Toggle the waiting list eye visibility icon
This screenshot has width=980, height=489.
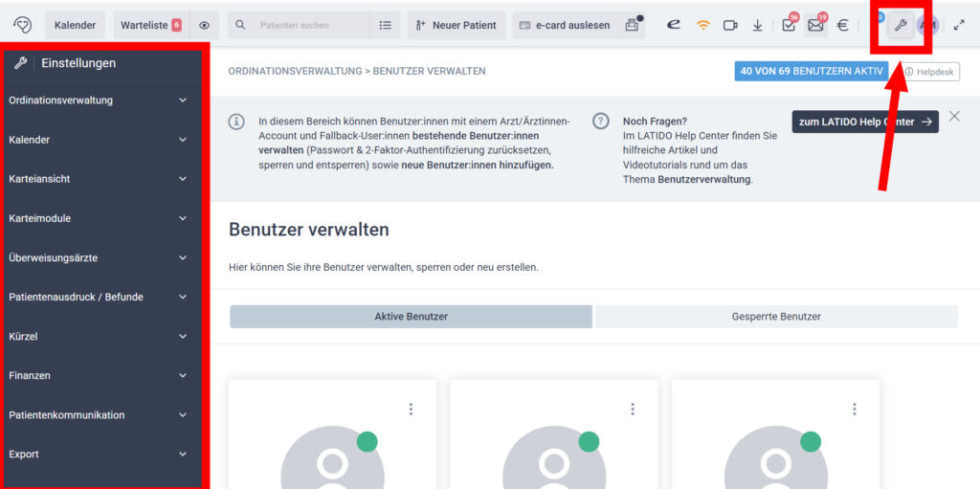pyautogui.click(x=205, y=25)
